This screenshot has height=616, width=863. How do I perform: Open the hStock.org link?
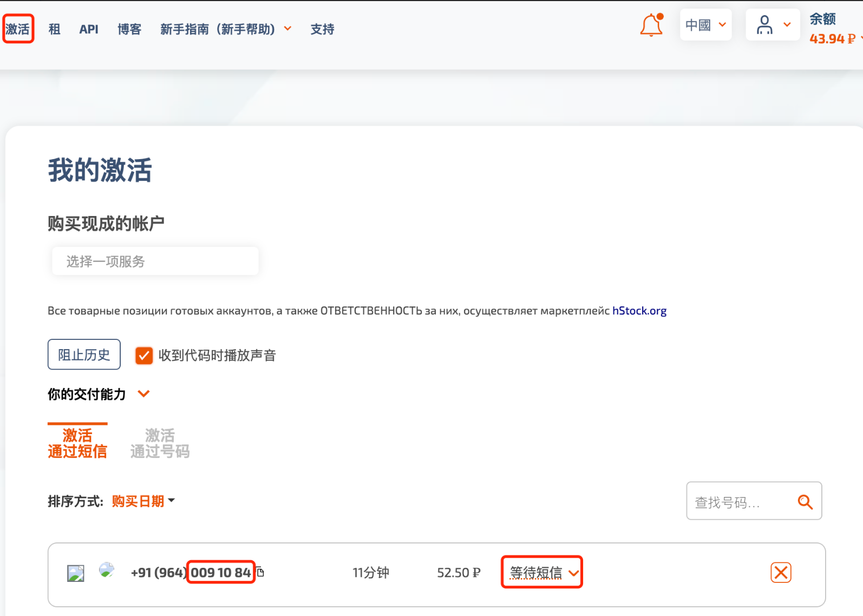pyautogui.click(x=639, y=311)
